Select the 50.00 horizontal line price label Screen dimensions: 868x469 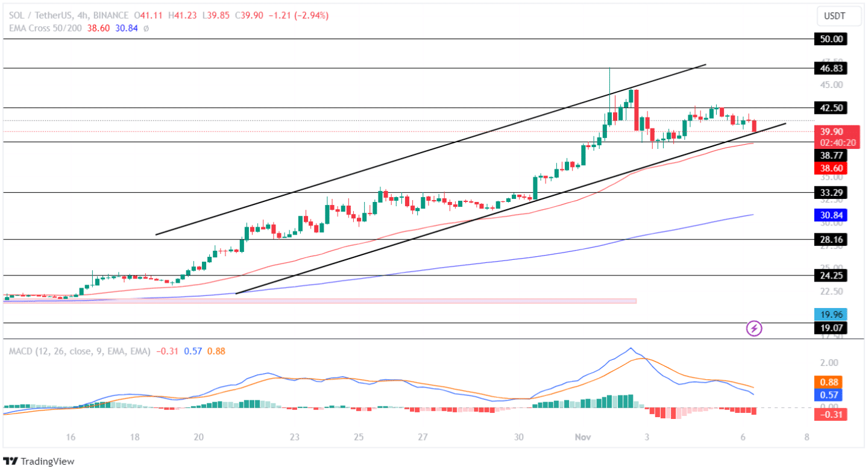click(x=830, y=39)
